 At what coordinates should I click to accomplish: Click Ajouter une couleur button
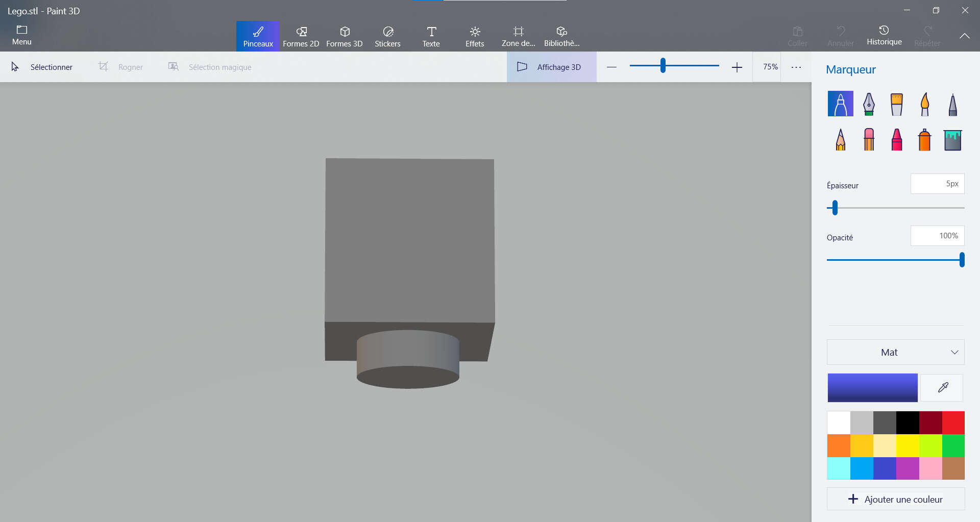895,499
